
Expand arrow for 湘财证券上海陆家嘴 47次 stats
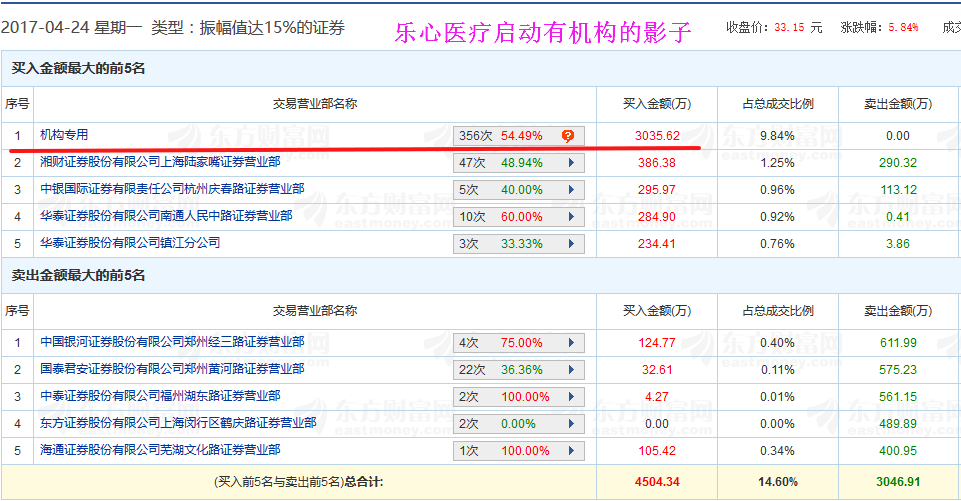click(x=571, y=162)
